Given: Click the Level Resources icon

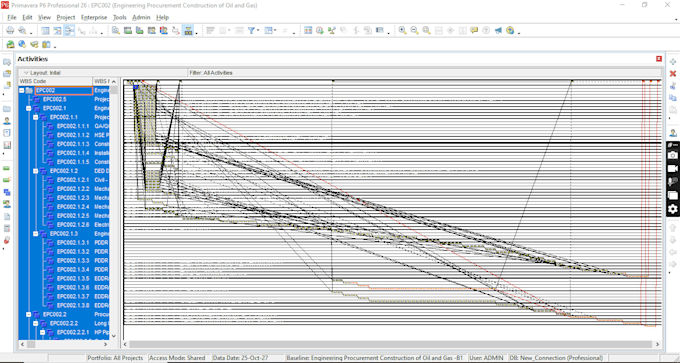Looking at the screenshot, I should pyautogui.click(x=332, y=30).
